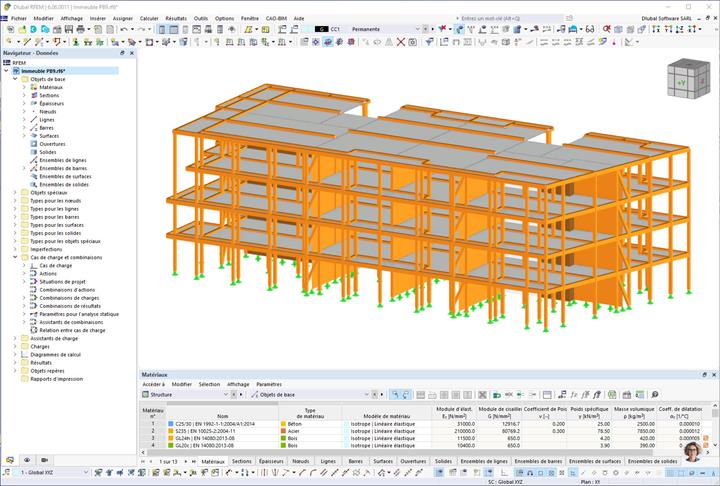Viewport: 720px width, 486px height.
Task: Click the red-star new load case icon
Action: [442, 29]
